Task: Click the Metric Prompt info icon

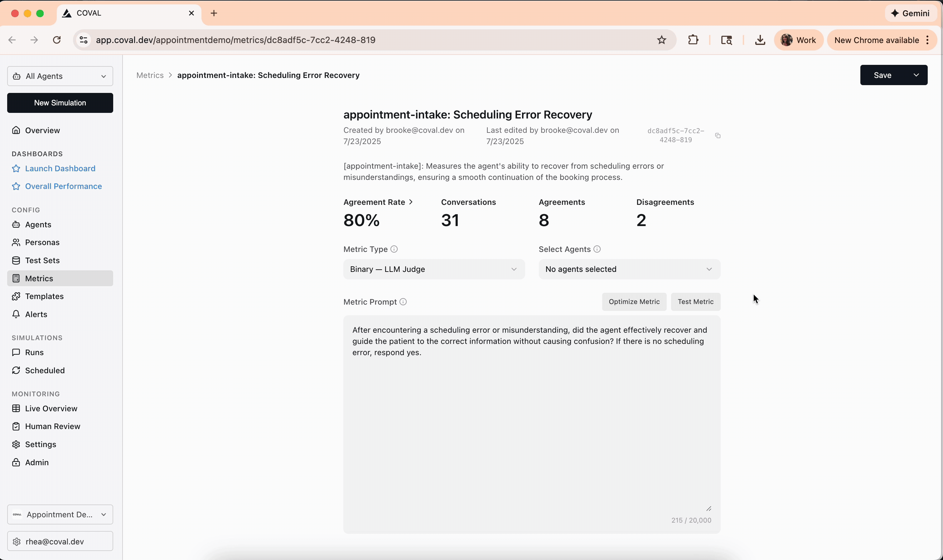Action: [x=403, y=302]
